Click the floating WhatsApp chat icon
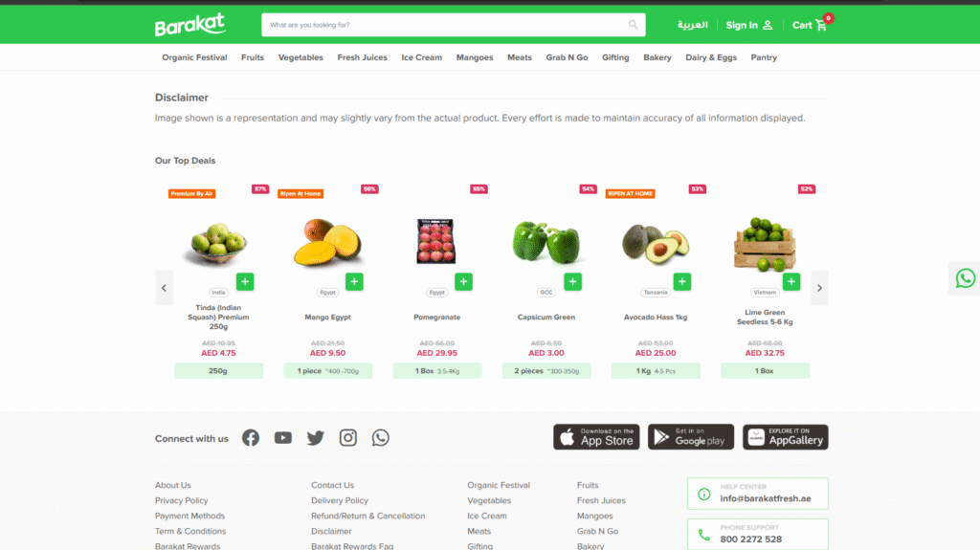Image resolution: width=980 pixels, height=550 pixels. click(965, 278)
